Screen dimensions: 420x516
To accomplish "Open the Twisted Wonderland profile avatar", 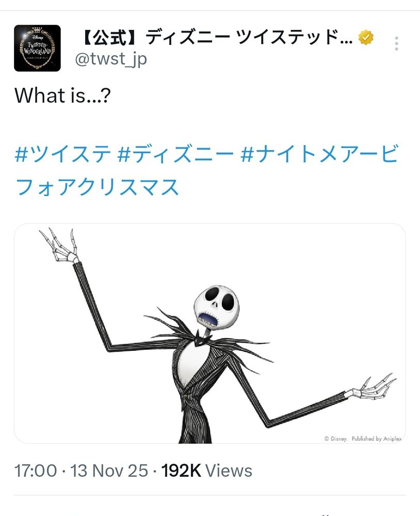I will [37, 48].
